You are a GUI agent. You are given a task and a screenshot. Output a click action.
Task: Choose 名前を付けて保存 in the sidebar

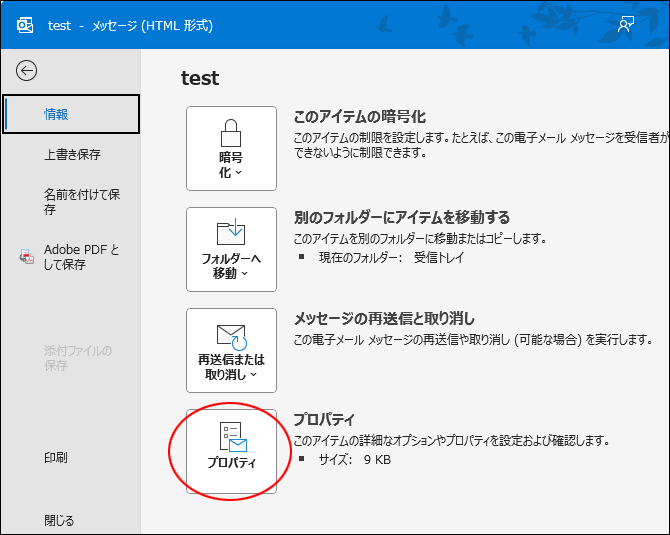(x=82, y=202)
